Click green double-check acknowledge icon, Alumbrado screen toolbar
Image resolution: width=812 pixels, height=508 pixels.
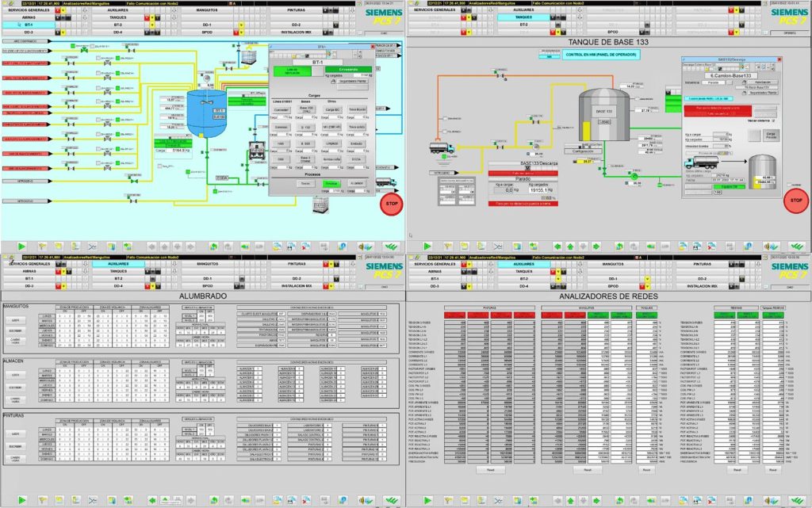390,500
